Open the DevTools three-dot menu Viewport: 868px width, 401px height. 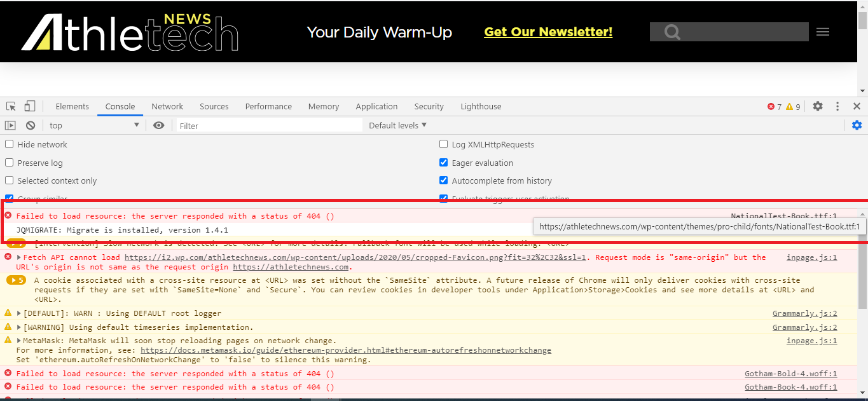click(x=837, y=106)
